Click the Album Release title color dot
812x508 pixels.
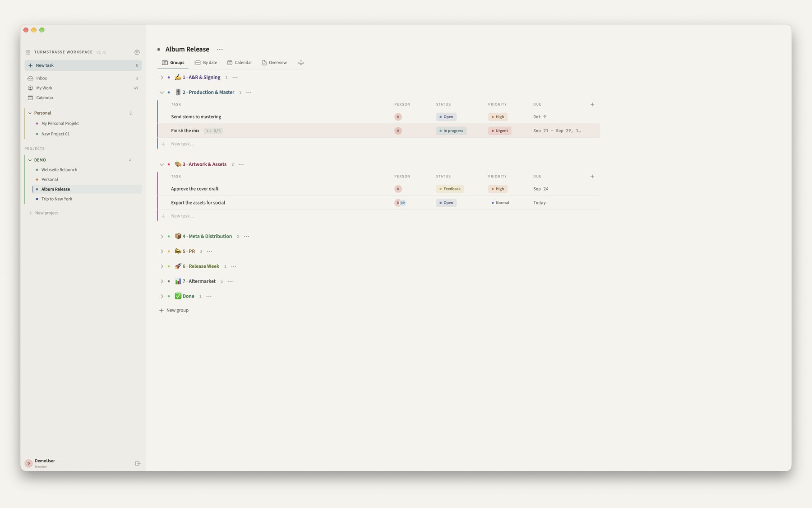coord(159,50)
